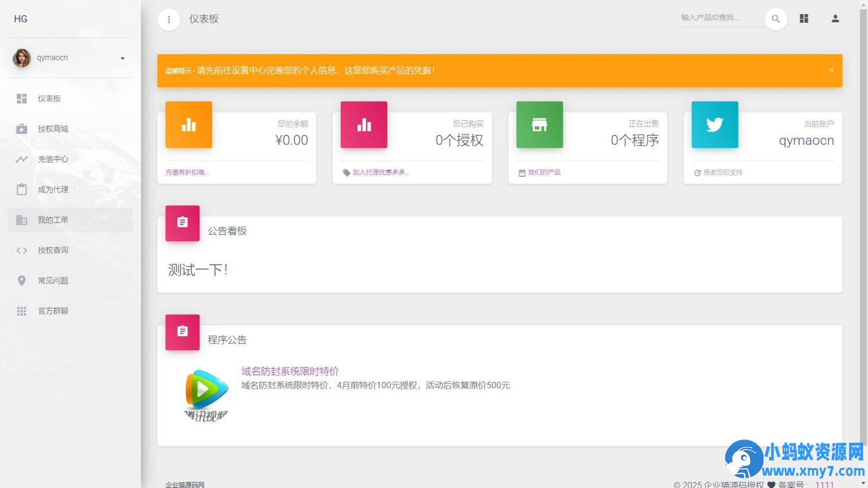868x488 pixels.
Task: Dismiss the orange warning banner
Action: pyautogui.click(x=831, y=70)
